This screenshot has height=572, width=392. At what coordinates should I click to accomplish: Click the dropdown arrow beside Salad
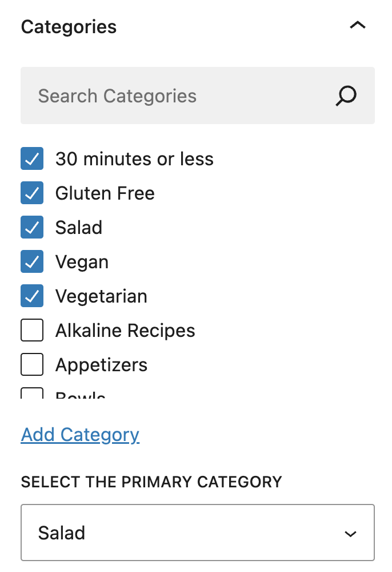tap(350, 534)
